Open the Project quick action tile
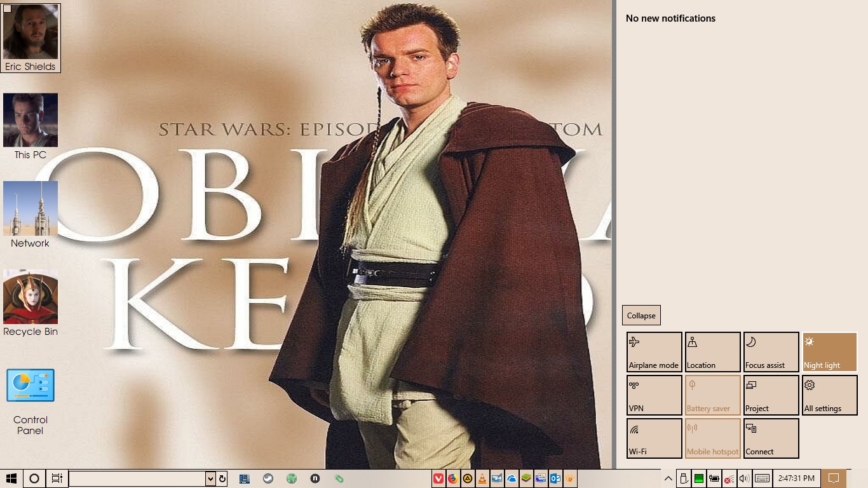 click(x=771, y=395)
